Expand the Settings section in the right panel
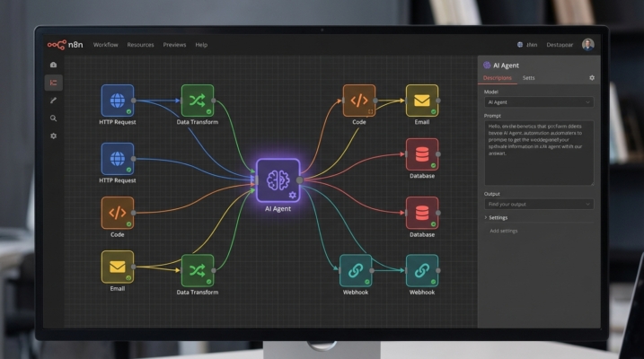Screen dimensions: 644x359 [500, 217]
